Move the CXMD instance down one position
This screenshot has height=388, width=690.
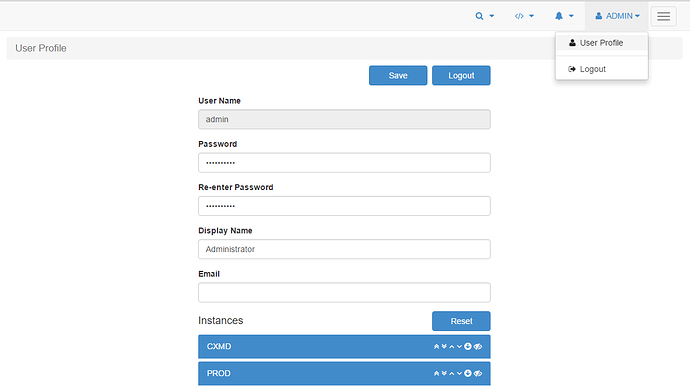(459, 347)
